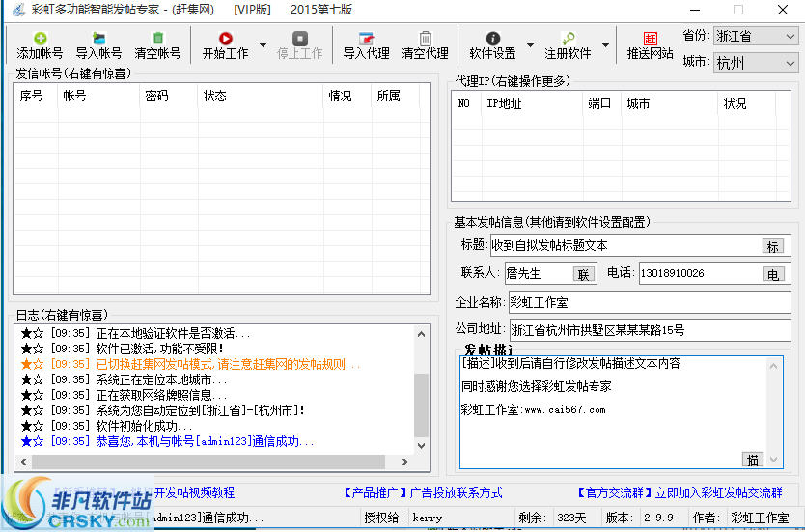Image resolution: width=805 pixels, height=532 pixels.
Task: Click the log's scroll left arrow
Action: [x=23, y=462]
